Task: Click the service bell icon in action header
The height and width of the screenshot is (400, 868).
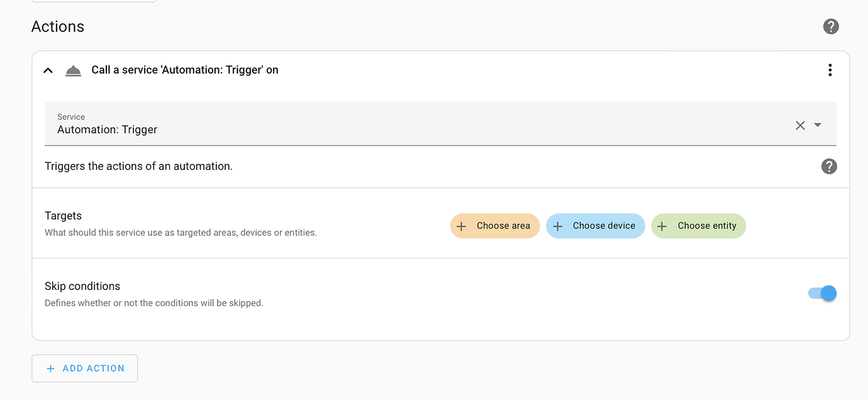Action: pyautogui.click(x=74, y=70)
